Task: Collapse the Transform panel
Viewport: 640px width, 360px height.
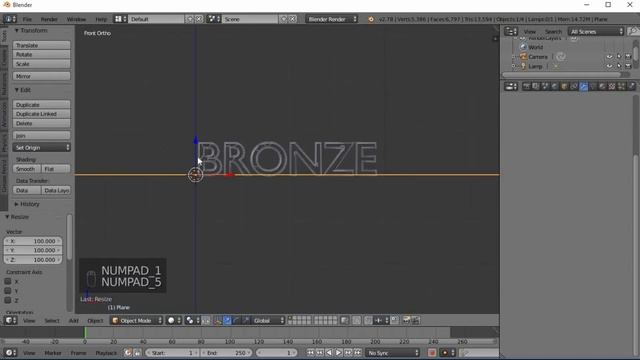Action: (x=17, y=31)
